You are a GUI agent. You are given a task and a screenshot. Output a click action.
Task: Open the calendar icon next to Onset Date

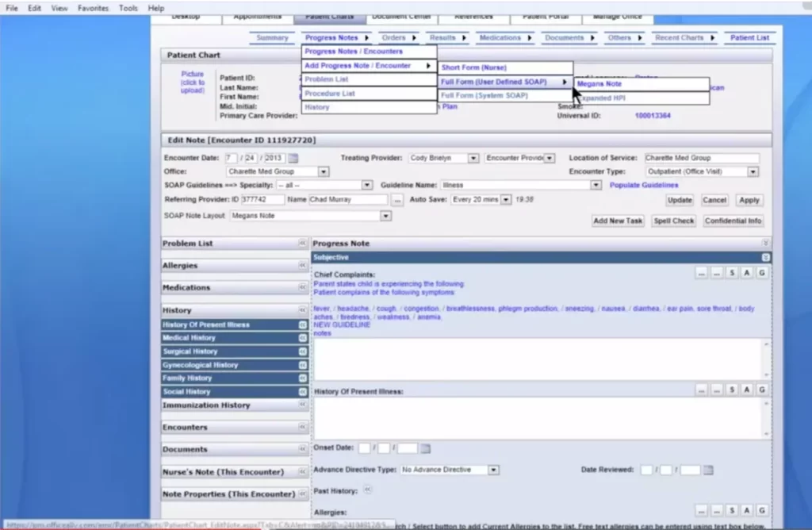click(x=424, y=447)
